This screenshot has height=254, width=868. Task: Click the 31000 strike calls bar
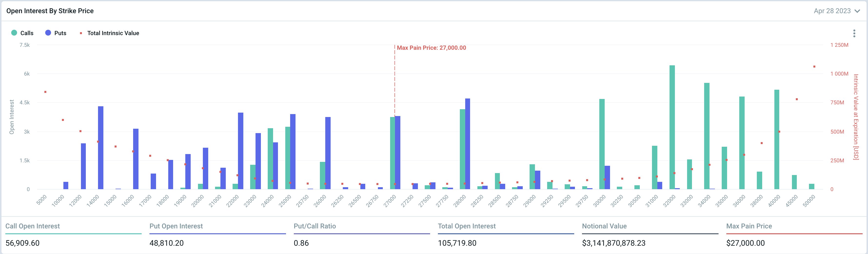pos(654,167)
